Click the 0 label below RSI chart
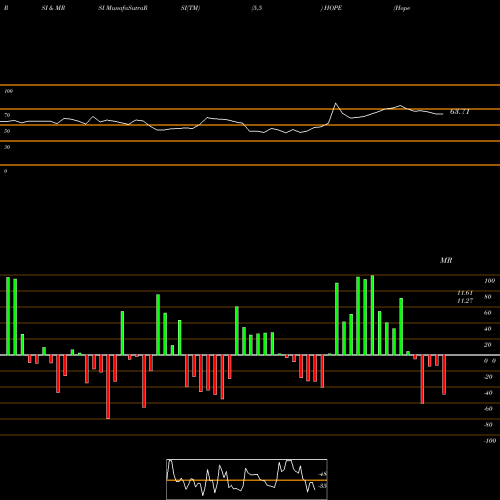Screen dimensions: 500x500 [5, 171]
